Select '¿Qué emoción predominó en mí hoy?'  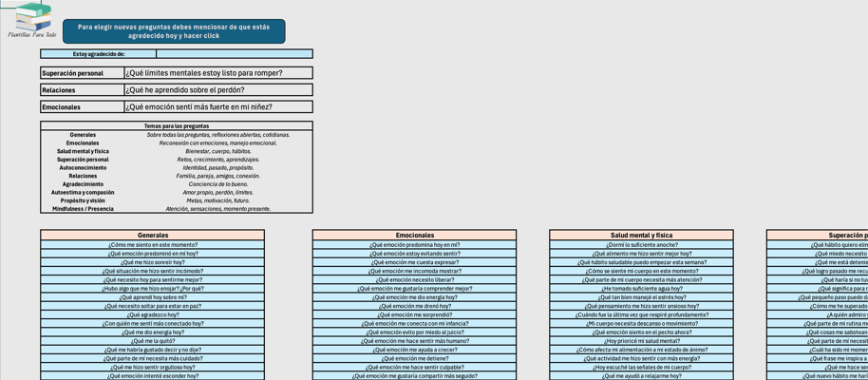click(152, 254)
